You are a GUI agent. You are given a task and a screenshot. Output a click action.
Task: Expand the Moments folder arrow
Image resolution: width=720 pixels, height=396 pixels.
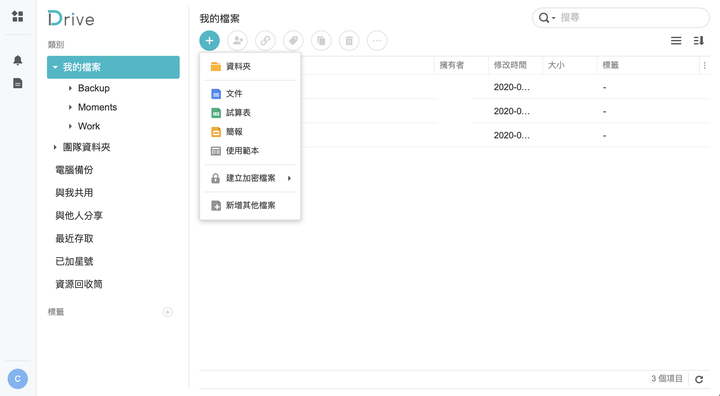click(x=70, y=107)
